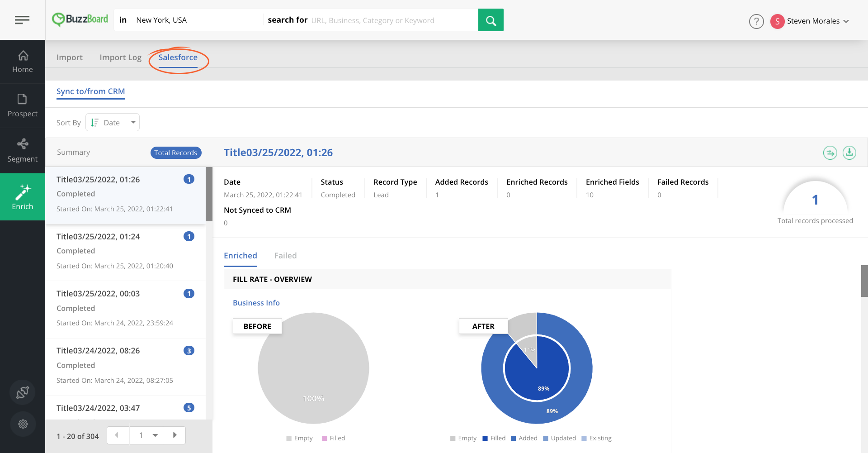868x453 pixels.
Task: Expand the Steven Morales account menu
Action: pos(846,21)
